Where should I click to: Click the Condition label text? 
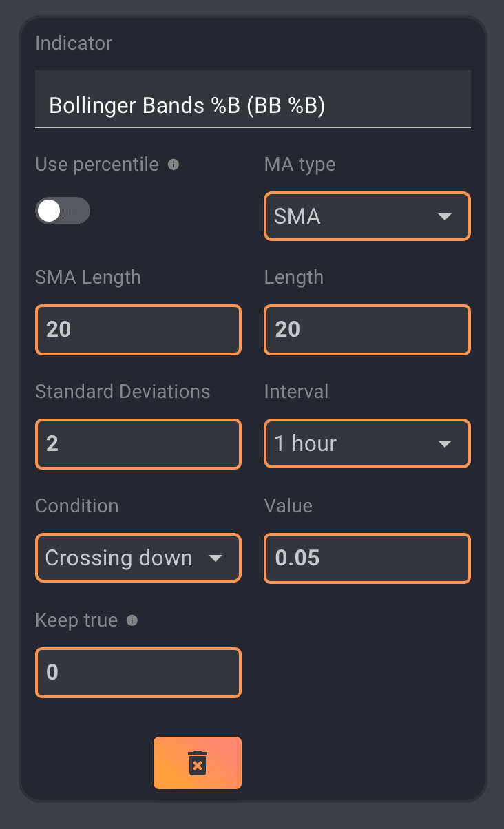(x=77, y=506)
